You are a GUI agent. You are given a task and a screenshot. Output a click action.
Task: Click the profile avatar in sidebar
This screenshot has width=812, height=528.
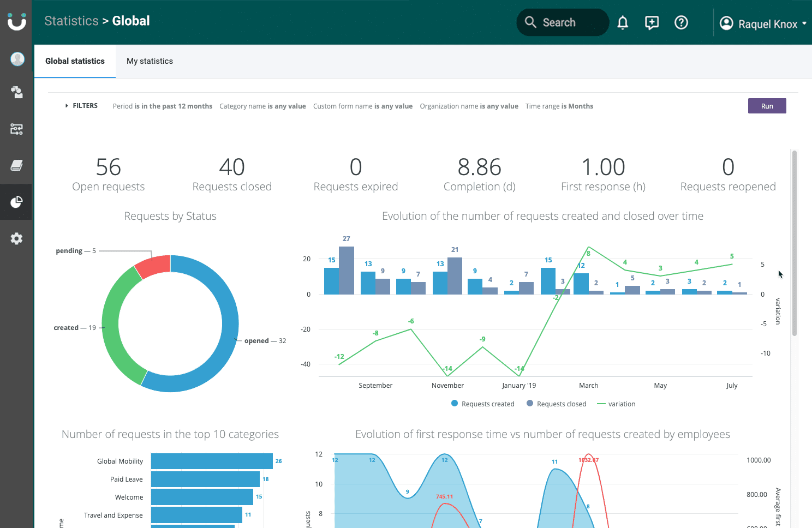17,59
